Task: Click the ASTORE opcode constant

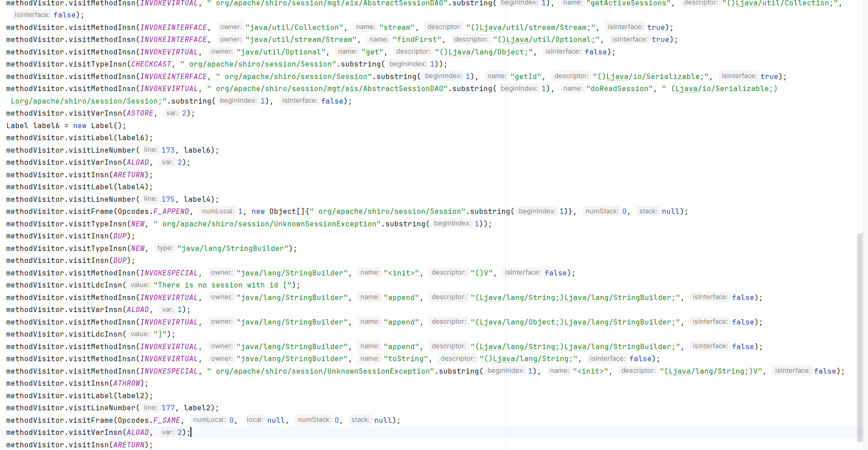Action: pyautogui.click(x=140, y=113)
